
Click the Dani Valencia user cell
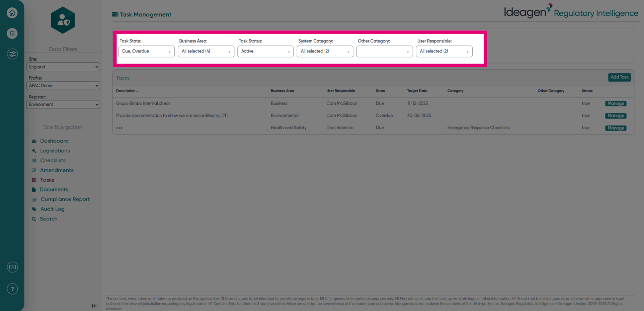pyautogui.click(x=340, y=128)
